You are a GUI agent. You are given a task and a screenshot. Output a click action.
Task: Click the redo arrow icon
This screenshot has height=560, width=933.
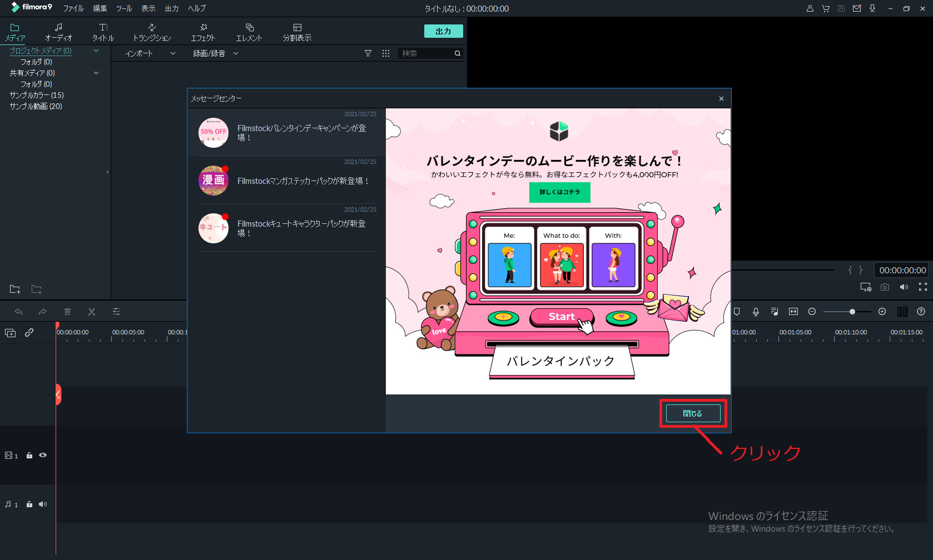[x=43, y=312]
